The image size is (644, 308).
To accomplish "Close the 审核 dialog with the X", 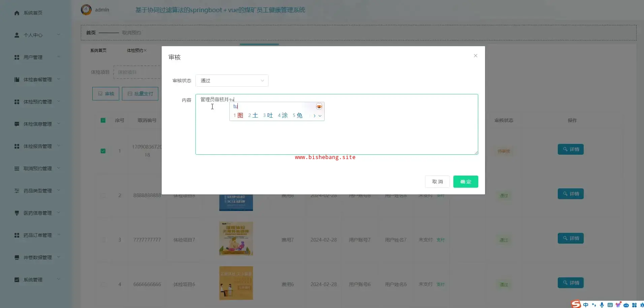I will [476, 56].
